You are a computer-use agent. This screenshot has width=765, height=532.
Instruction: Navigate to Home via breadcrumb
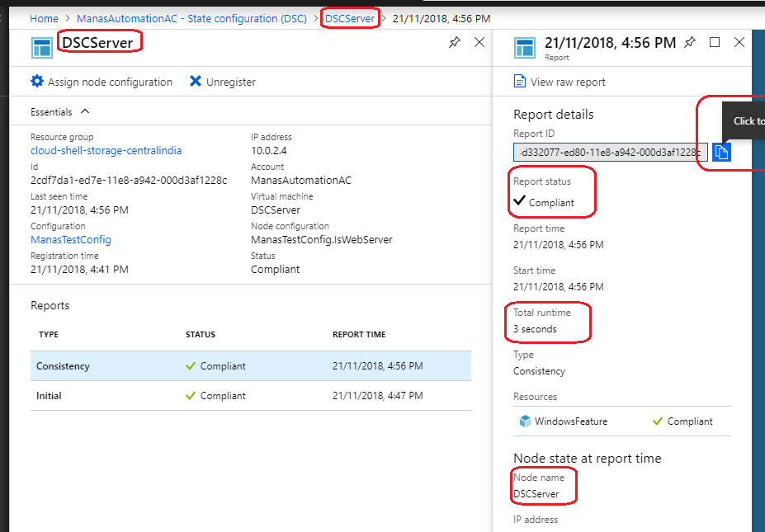[x=44, y=18]
